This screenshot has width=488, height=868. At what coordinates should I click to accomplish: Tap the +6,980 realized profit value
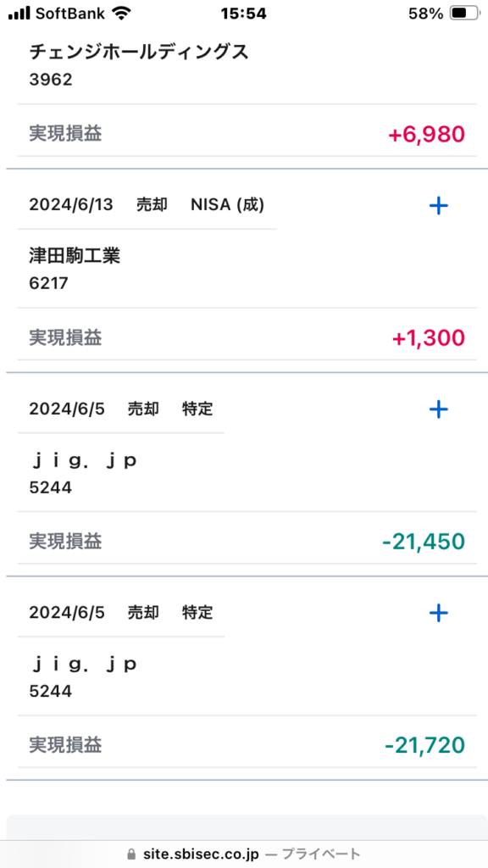tap(427, 135)
